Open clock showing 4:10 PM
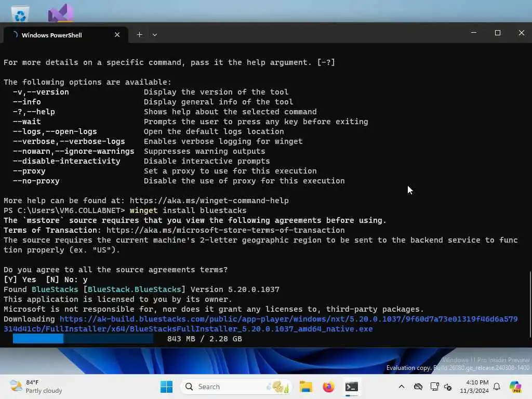532x399 pixels. coord(474,387)
